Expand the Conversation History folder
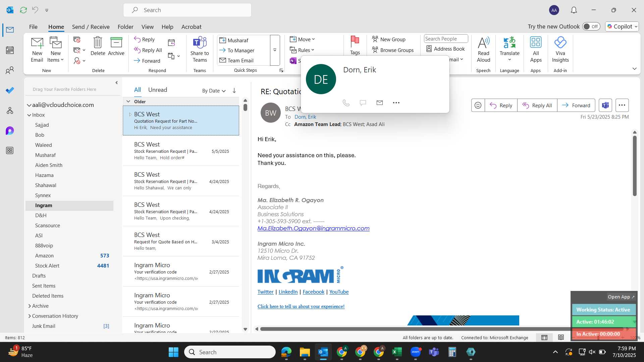This screenshot has height=362, width=644. tap(30, 316)
